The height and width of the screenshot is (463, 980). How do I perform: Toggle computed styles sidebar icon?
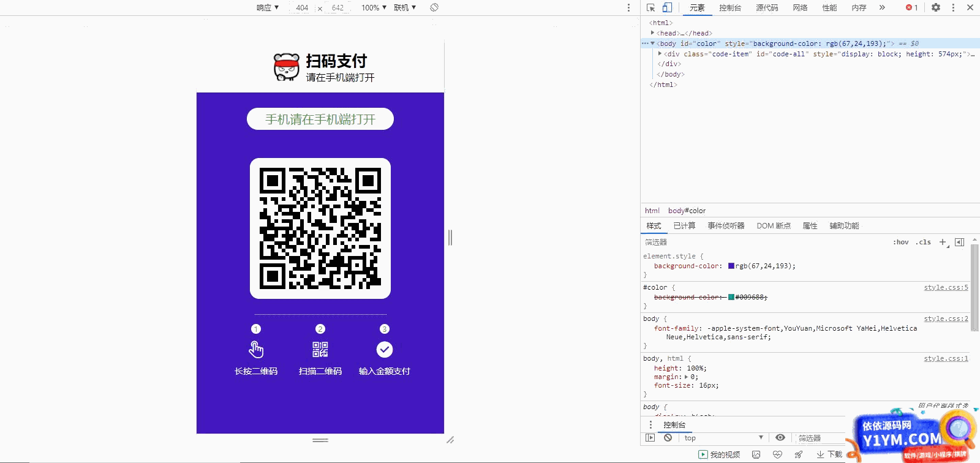pyautogui.click(x=959, y=242)
